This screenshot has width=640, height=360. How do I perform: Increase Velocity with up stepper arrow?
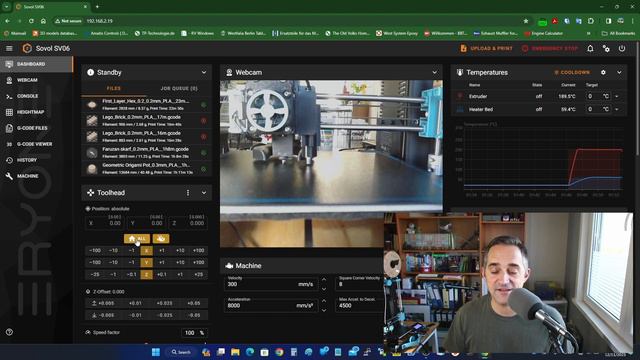click(324, 280)
